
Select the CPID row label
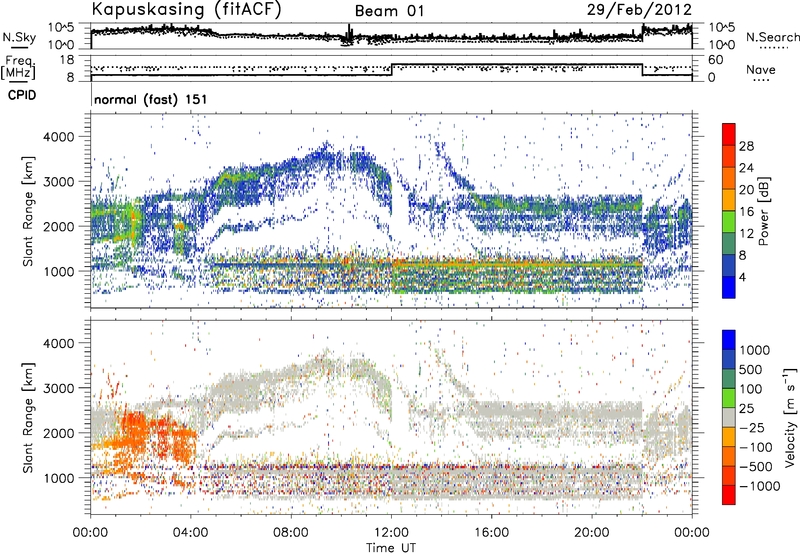click(22, 95)
